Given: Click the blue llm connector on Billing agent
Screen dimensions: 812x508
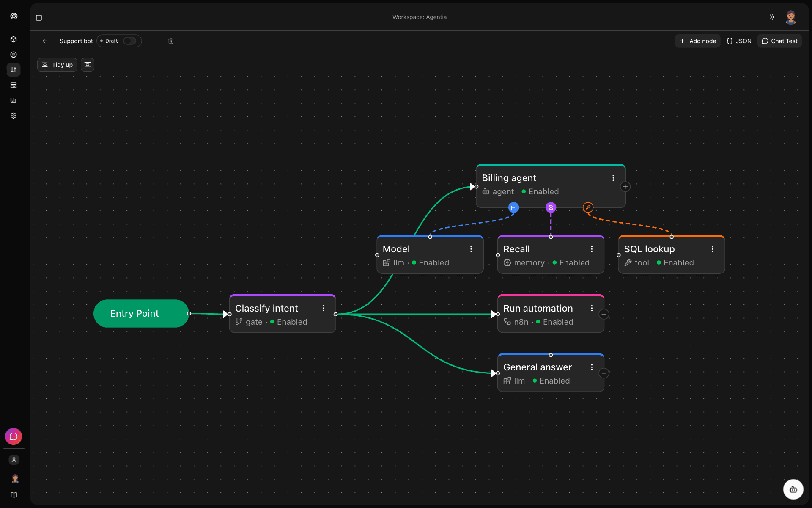Looking at the screenshot, I should pyautogui.click(x=513, y=207).
